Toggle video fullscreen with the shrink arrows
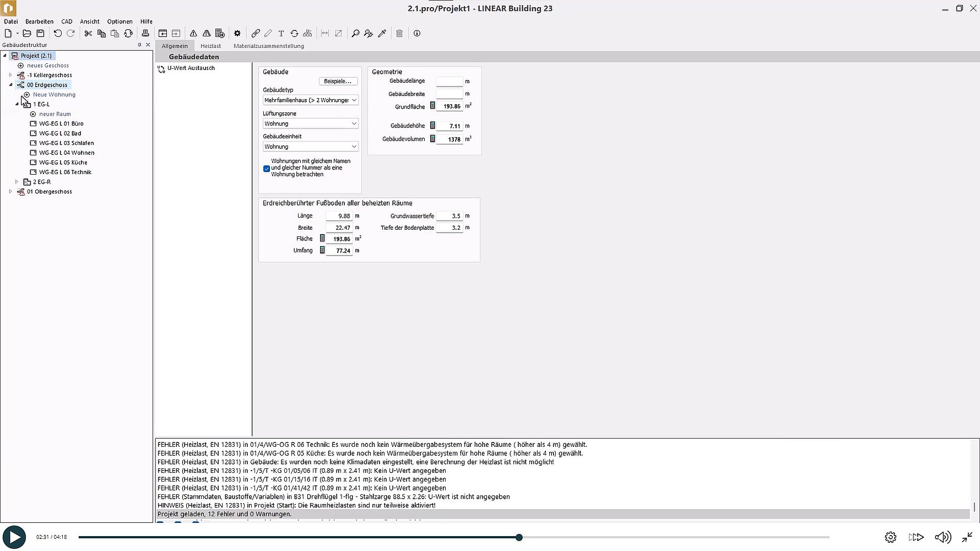 (967, 537)
